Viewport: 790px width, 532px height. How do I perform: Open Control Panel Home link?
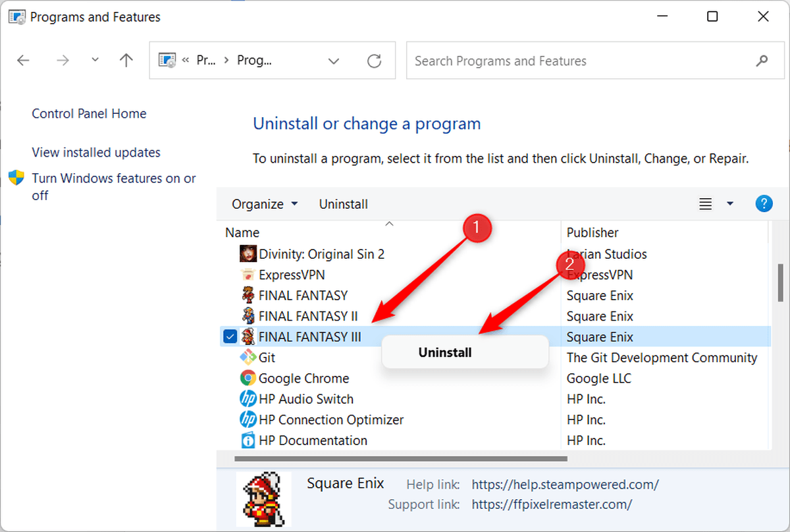coord(89,113)
